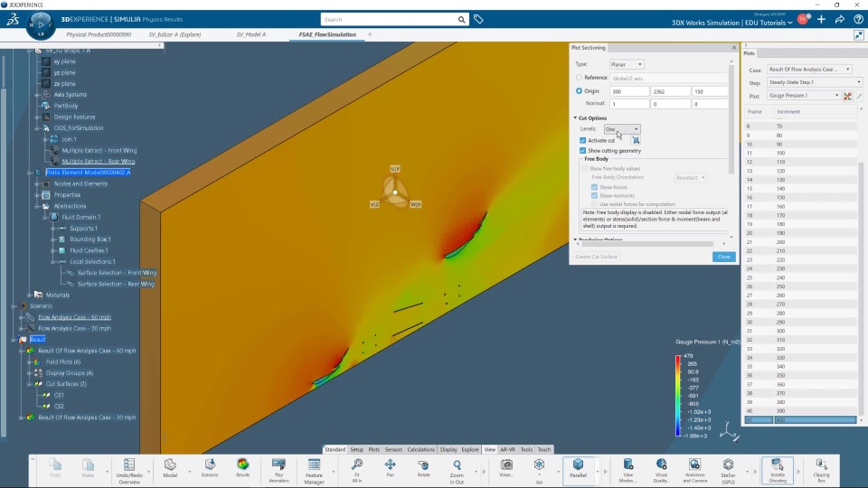Select Field Plots (6) in tree

click(x=63, y=361)
